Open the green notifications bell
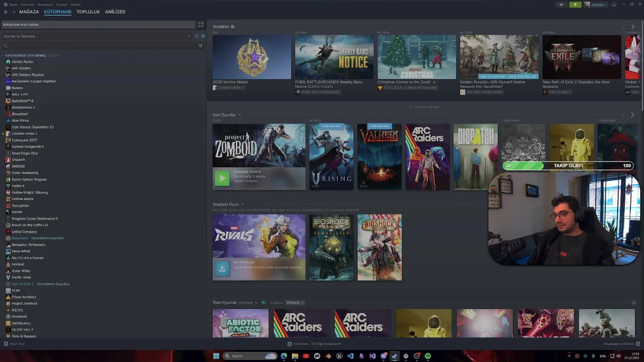Screen dimensions: 644x362 click(575, 5)
